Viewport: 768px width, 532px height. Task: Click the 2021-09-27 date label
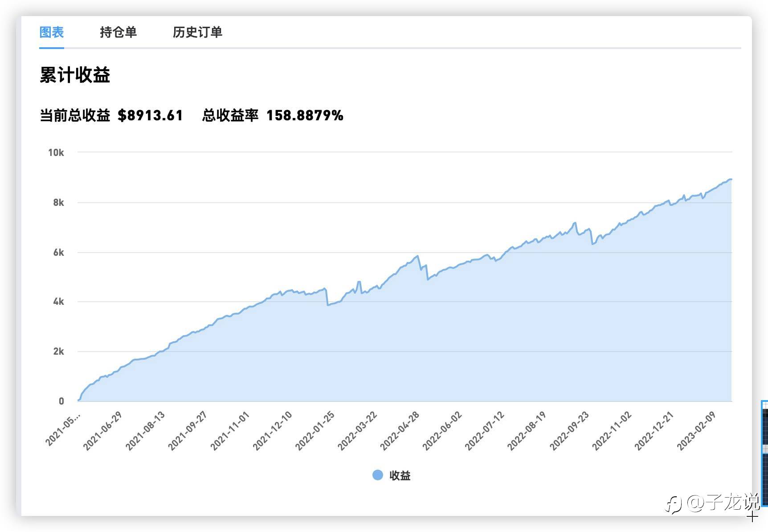pos(188,430)
